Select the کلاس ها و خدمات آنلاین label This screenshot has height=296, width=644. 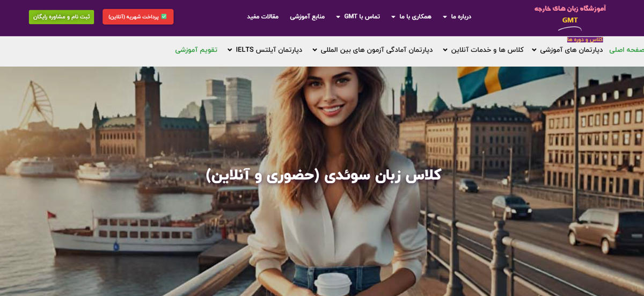coord(487,50)
